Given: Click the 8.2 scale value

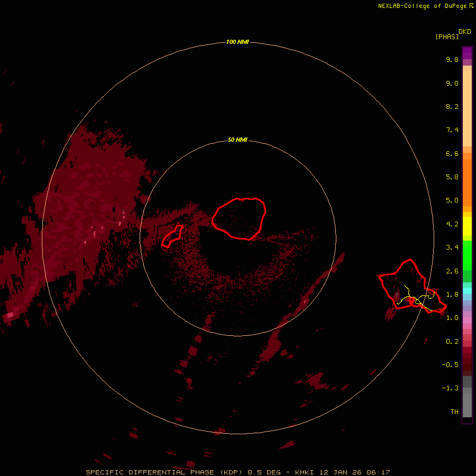Looking at the screenshot, I should click(452, 106).
